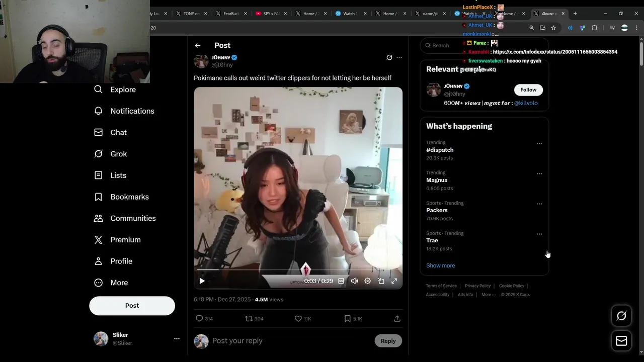Click the reply bubble icon with 314
The width and height of the screenshot is (644, 362).
[199, 318]
